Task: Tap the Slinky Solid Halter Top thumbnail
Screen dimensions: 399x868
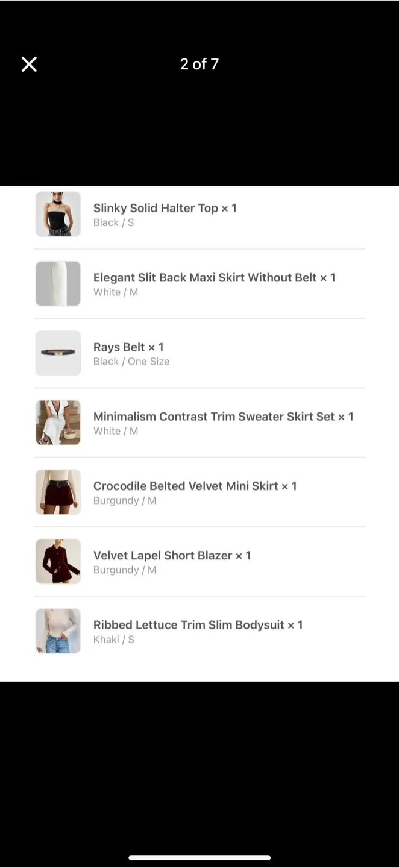Action: (58, 214)
